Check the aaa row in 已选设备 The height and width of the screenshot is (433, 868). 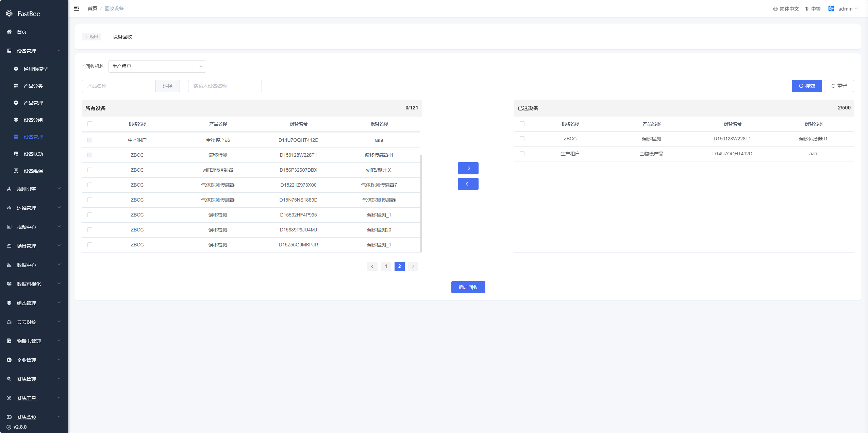tap(522, 154)
